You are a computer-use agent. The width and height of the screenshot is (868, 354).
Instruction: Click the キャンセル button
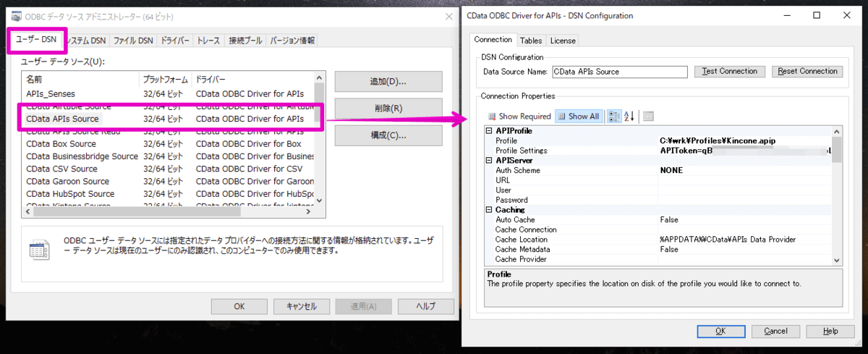[x=302, y=306]
